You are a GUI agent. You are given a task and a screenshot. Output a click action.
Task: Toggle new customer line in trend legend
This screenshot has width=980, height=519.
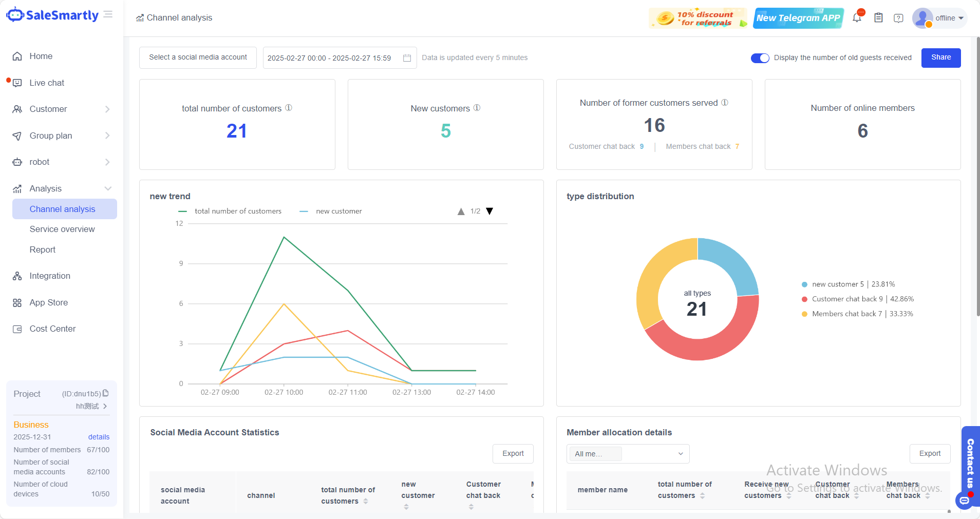point(331,211)
